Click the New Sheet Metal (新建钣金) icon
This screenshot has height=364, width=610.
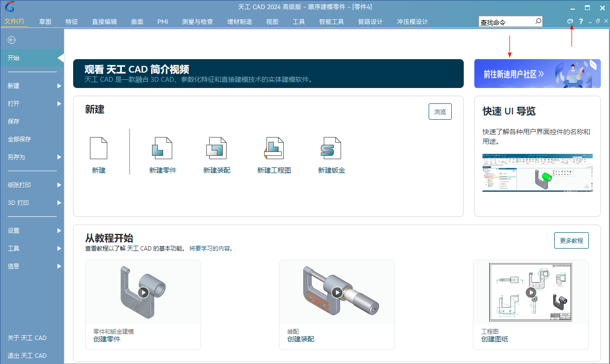(x=331, y=148)
